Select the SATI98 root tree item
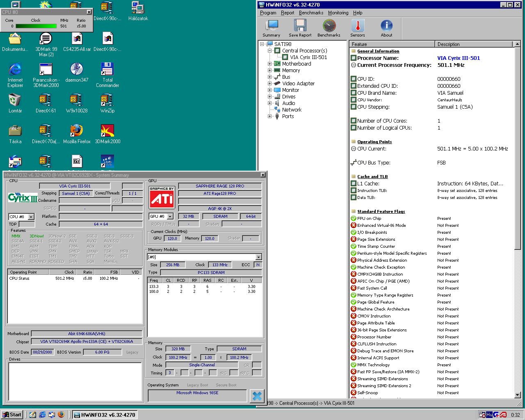This screenshot has width=525, height=420. click(283, 44)
